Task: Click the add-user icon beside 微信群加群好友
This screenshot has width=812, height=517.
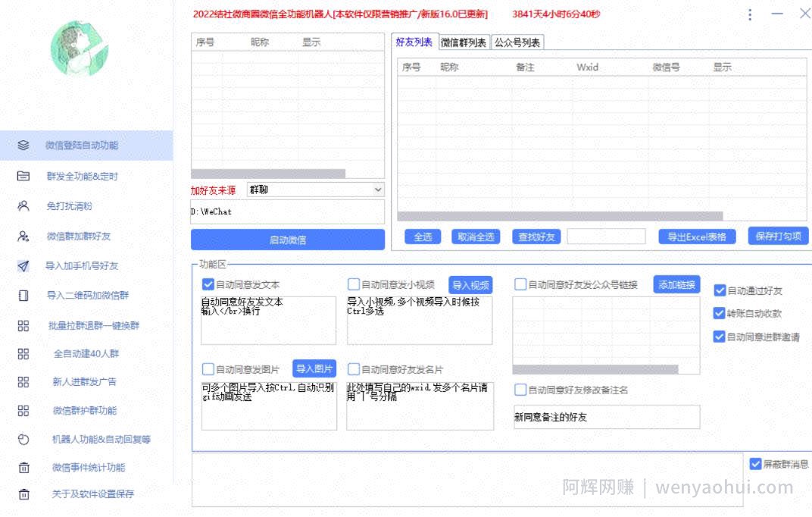Action: tap(23, 237)
